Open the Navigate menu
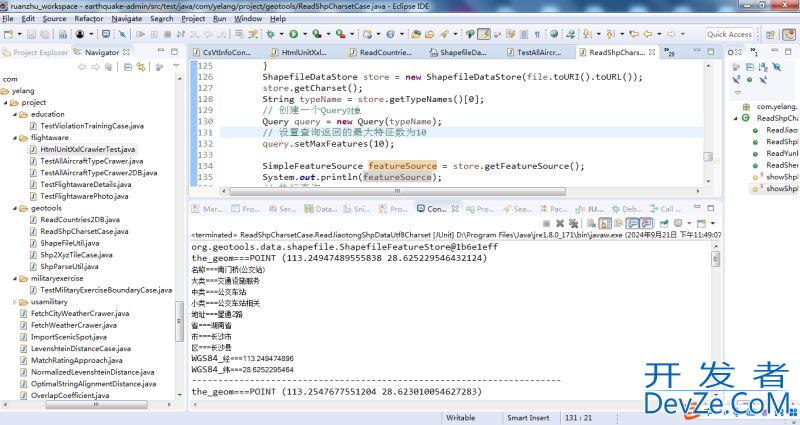 coord(127,18)
